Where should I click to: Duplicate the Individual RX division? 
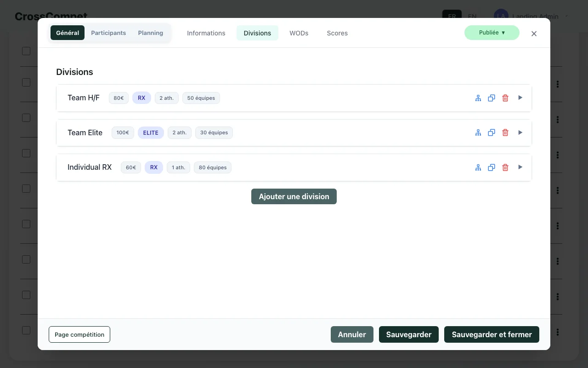(x=492, y=167)
